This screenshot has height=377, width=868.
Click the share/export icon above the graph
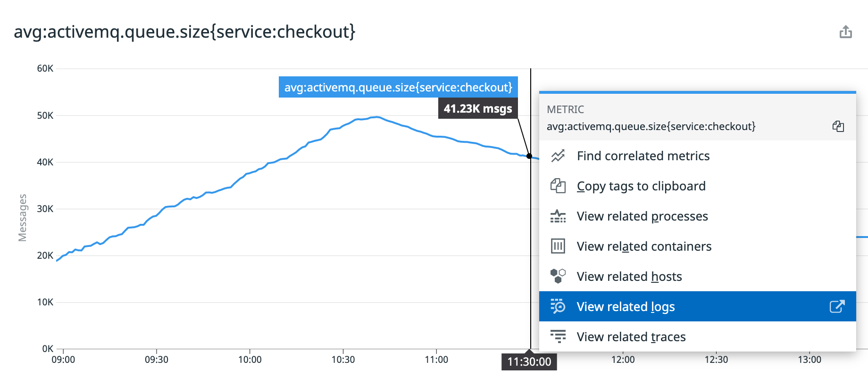pos(846,31)
